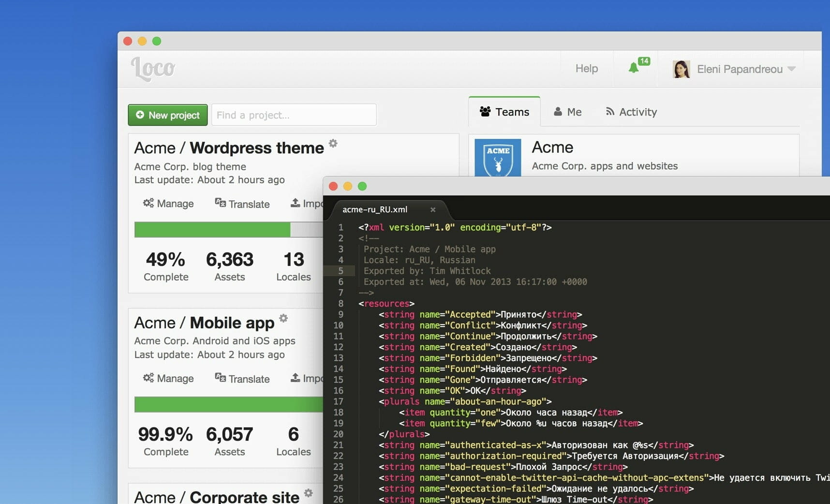Open Help link in header

tap(587, 69)
